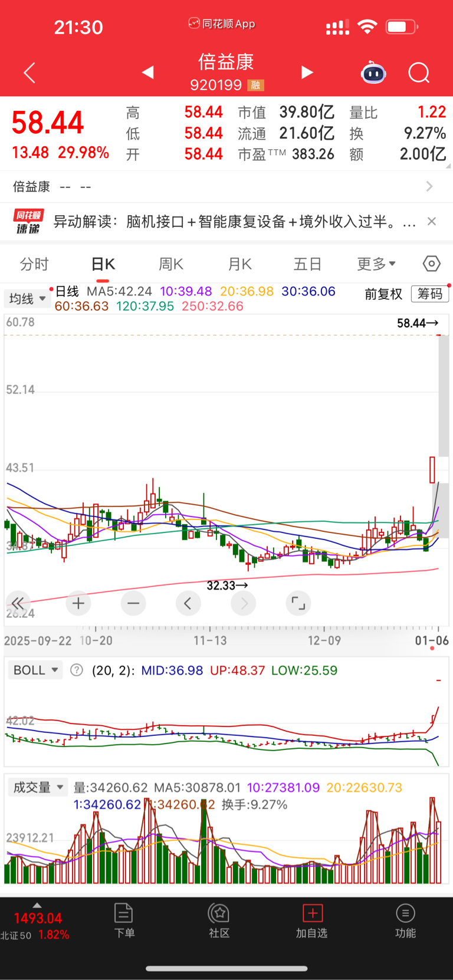Tap the 市值 39.80亿 value
The image size is (453, 980).
[x=307, y=112]
